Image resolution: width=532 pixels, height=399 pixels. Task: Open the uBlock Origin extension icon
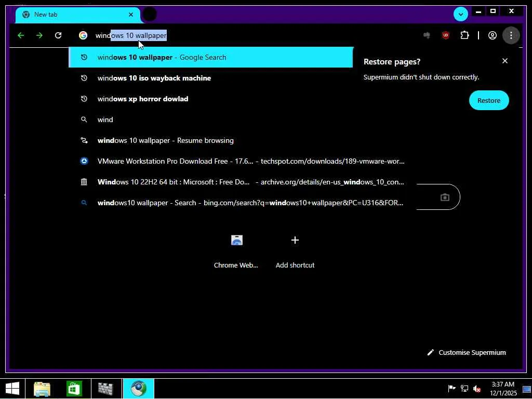tap(445, 35)
